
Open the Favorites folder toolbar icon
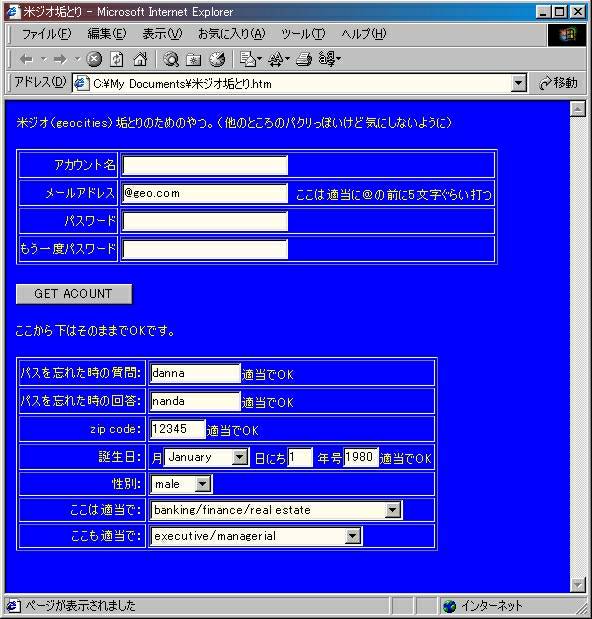tap(193, 60)
